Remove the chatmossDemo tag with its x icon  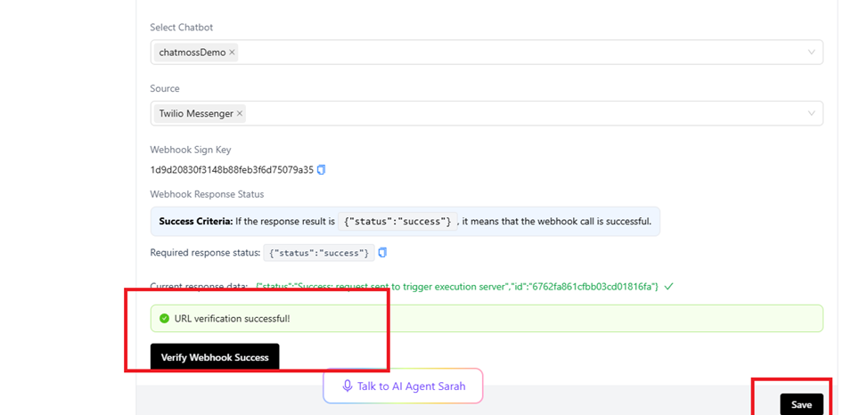click(233, 53)
